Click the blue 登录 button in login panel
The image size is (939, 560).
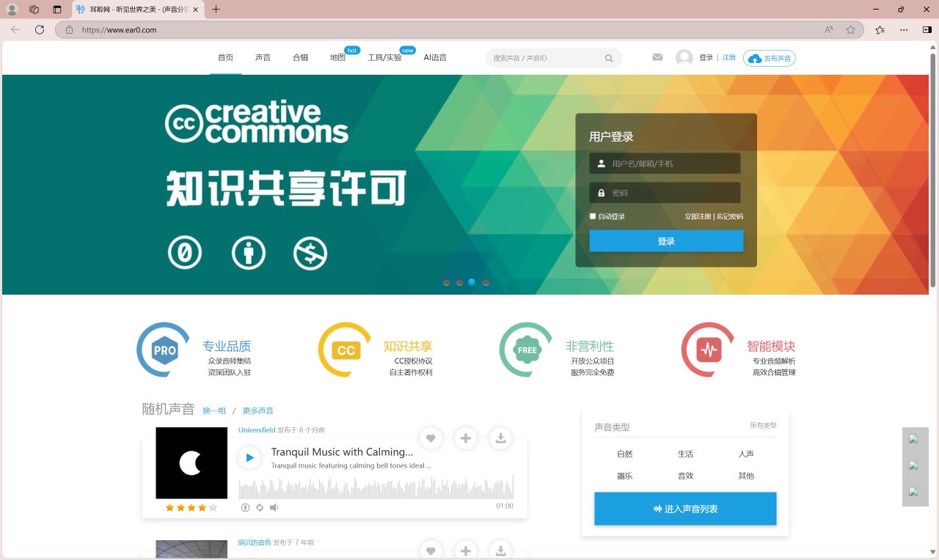[x=666, y=241]
